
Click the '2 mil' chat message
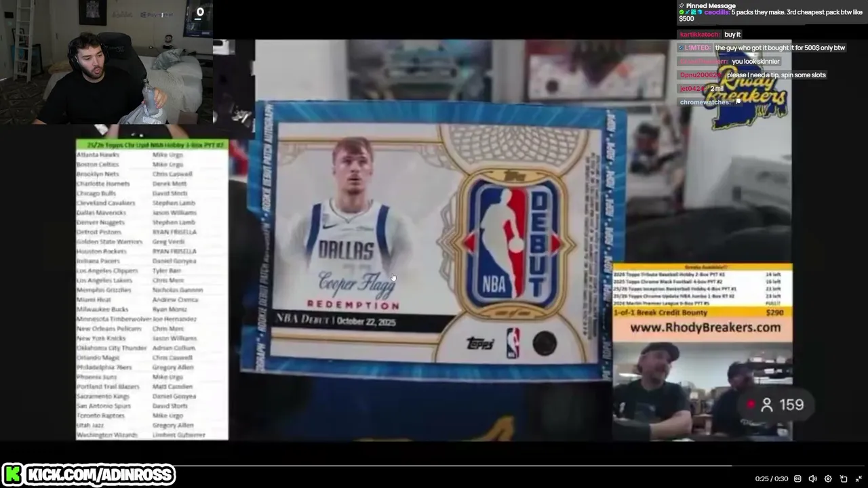click(x=717, y=89)
